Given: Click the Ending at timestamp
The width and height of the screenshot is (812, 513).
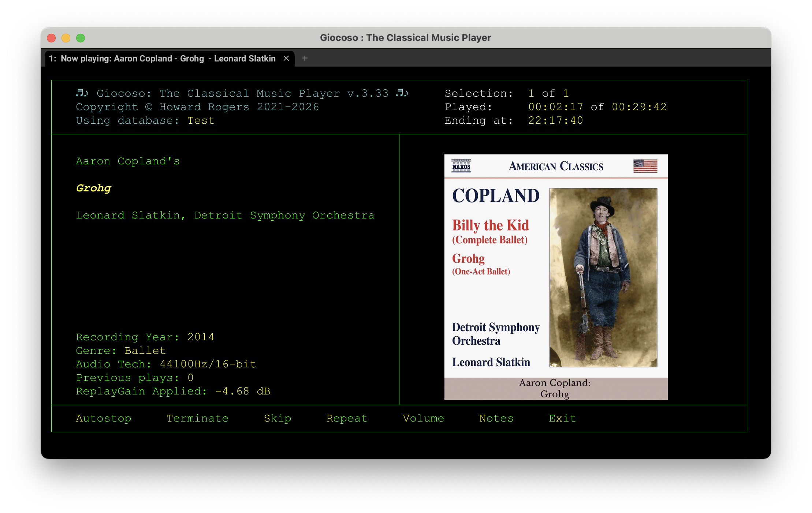Looking at the screenshot, I should [x=555, y=120].
